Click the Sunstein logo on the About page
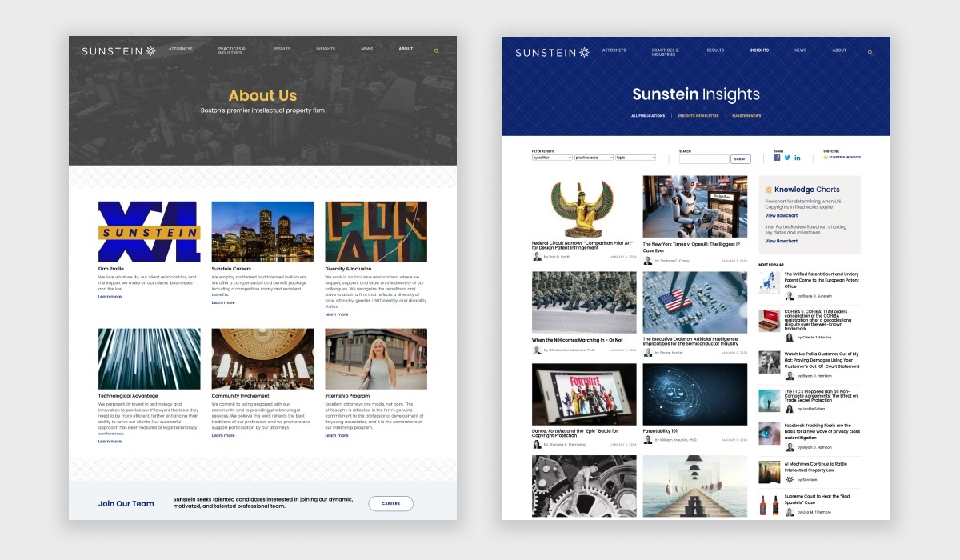The width and height of the screenshot is (960, 560). click(118, 51)
